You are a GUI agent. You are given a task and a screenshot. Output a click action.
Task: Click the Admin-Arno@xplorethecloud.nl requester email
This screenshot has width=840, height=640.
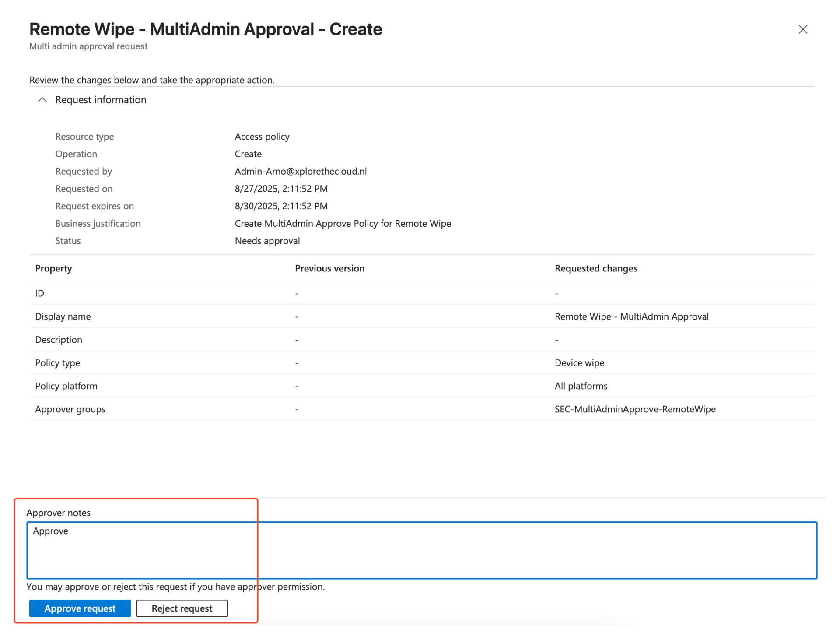301,171
